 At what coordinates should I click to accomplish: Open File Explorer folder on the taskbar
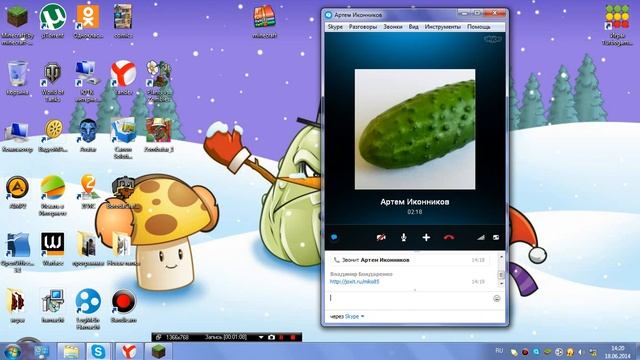coord(71,351)
